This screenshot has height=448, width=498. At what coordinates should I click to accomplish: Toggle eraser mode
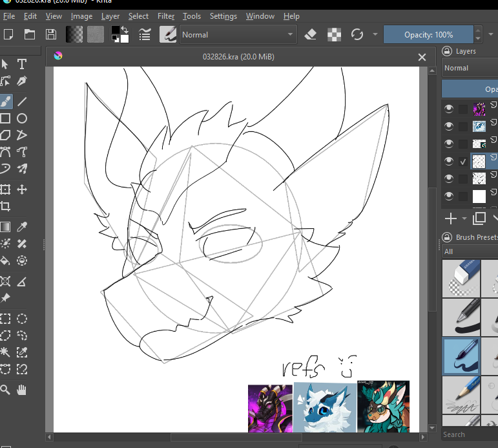[x=310, y=34]
